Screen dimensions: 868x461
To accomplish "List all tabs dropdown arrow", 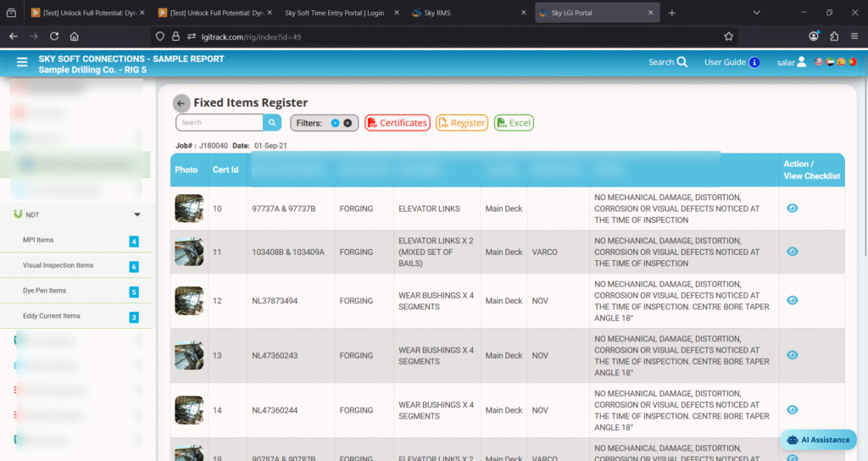I will click(756, 13).
